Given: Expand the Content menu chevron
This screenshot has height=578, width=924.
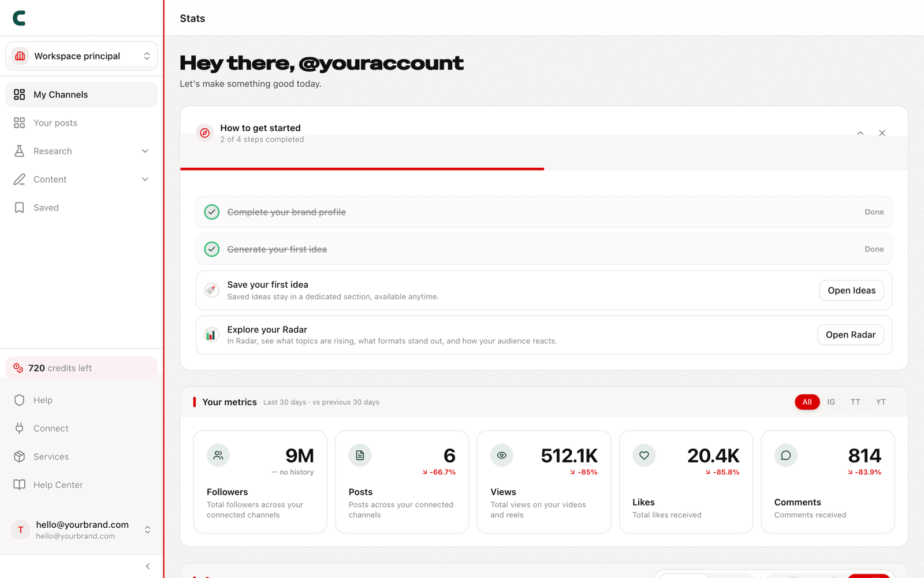Looking at the screenshot, I should pos(145,179).
